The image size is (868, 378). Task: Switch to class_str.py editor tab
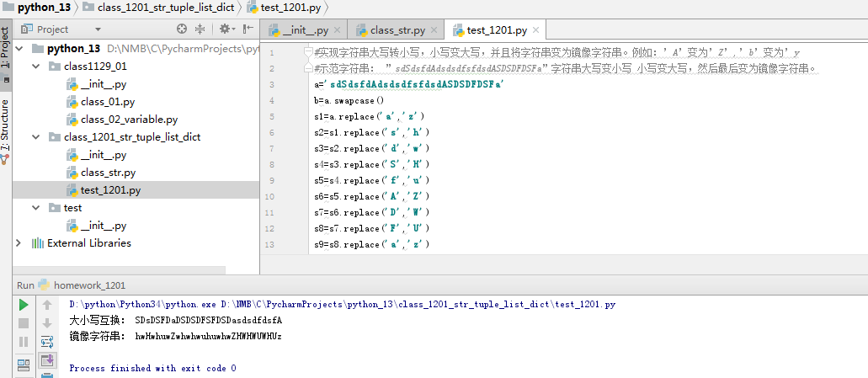tap(396, 30)
